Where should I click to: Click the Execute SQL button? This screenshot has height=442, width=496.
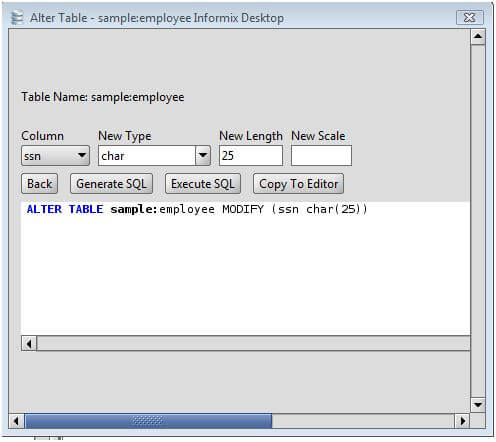pos(203,184)
